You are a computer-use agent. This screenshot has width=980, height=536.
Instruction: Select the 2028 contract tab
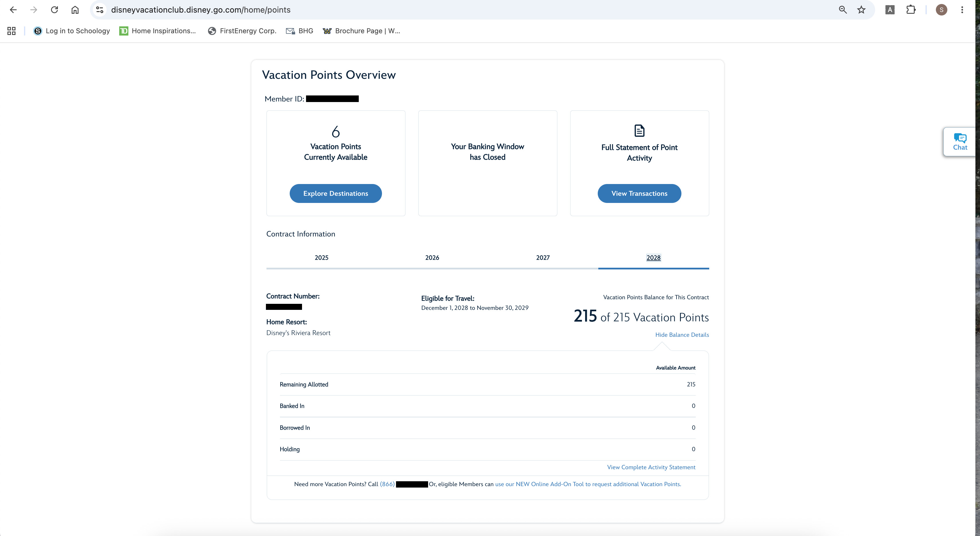tap(654, 258)
